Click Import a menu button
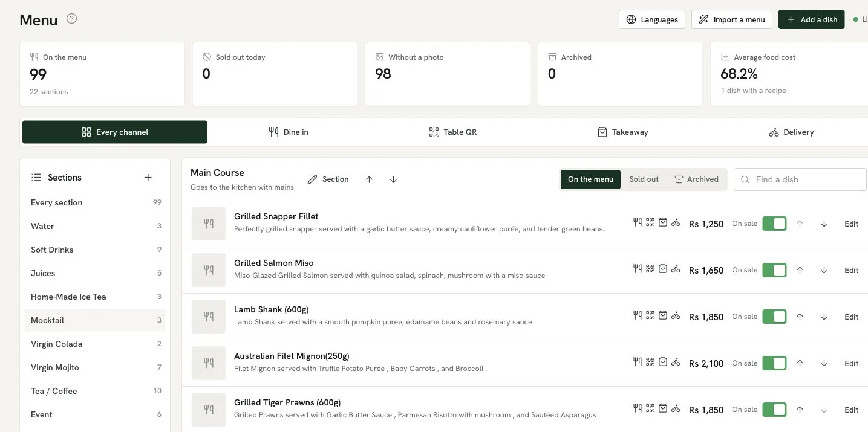 [x=732, y=19]
